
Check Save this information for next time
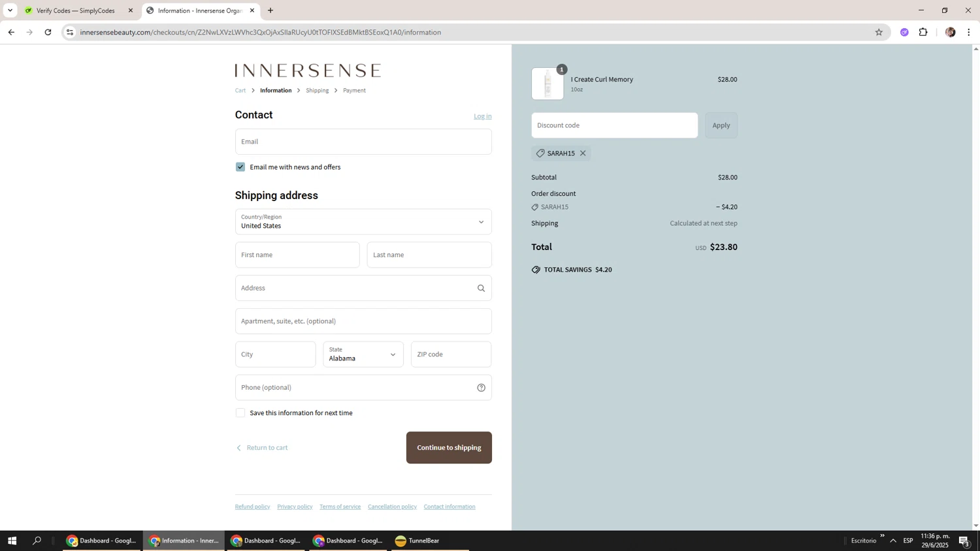tap(240, 413)
